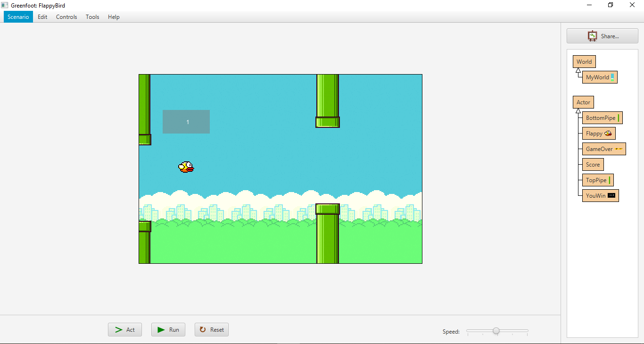Viewport: 644px width, 344px height.
Task: Click the TopPipe class pipe icon
Action: [x=609, y=180]
